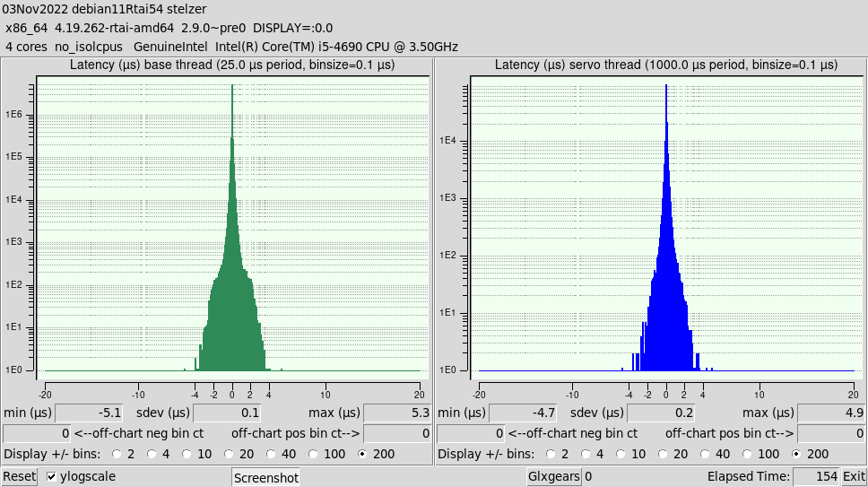Select 100 bins radio for servo thread

tap(747, 454)
